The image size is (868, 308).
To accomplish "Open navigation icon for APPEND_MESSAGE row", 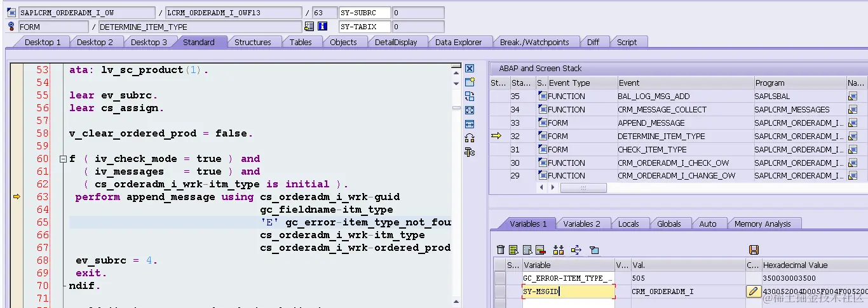I will 853,123.
